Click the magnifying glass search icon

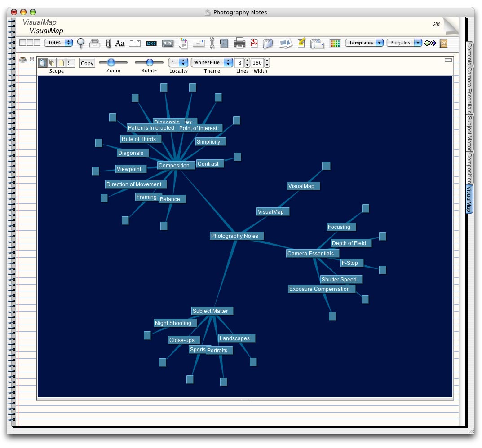[x=80, y=43]
